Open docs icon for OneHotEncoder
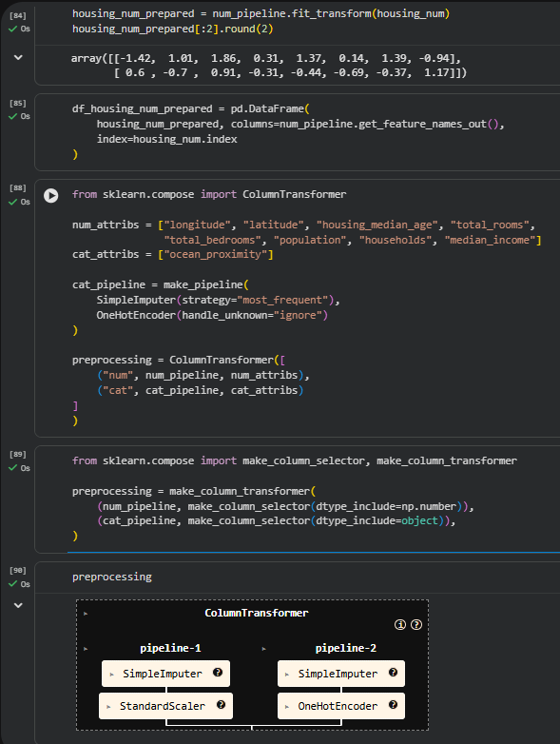The image size is (560, 744). (393, 705)
